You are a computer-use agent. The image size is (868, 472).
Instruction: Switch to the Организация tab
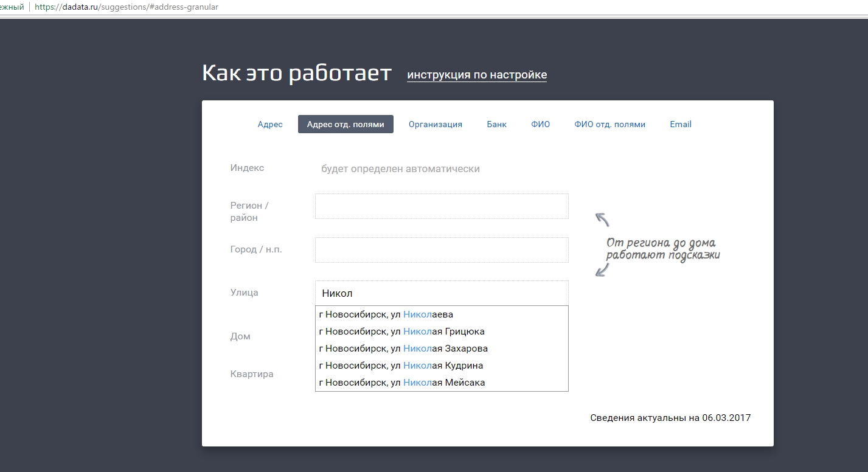coord(436,124)
